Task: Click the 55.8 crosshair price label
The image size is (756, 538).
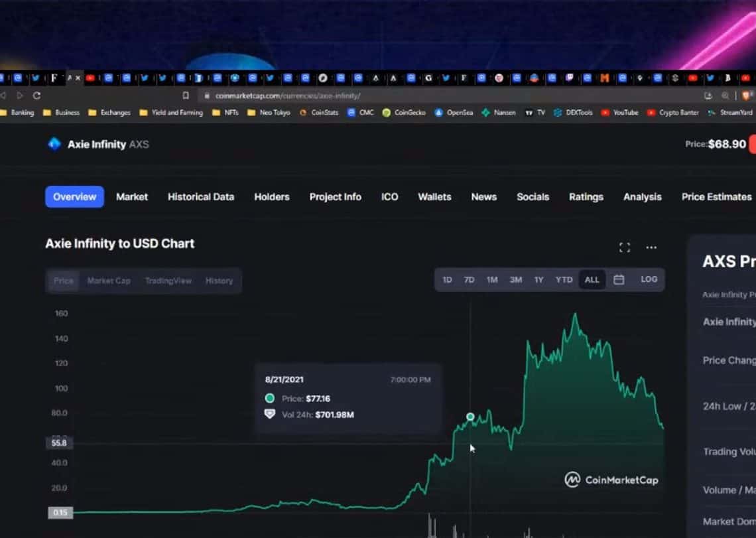Action: click(59, 443)
